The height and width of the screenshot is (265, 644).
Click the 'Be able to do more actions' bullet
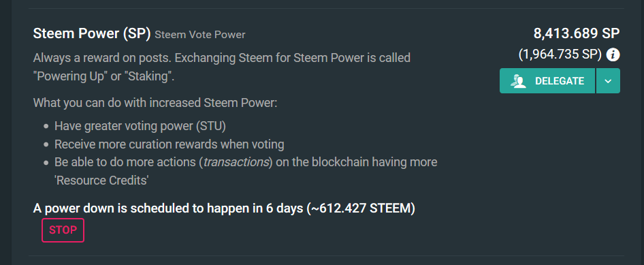pos(246,171)
